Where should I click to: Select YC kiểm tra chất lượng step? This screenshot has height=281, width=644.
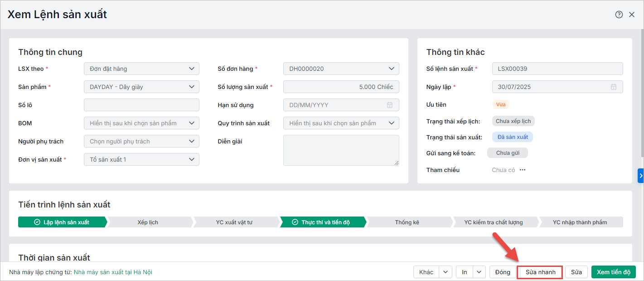tap(494, 222)
